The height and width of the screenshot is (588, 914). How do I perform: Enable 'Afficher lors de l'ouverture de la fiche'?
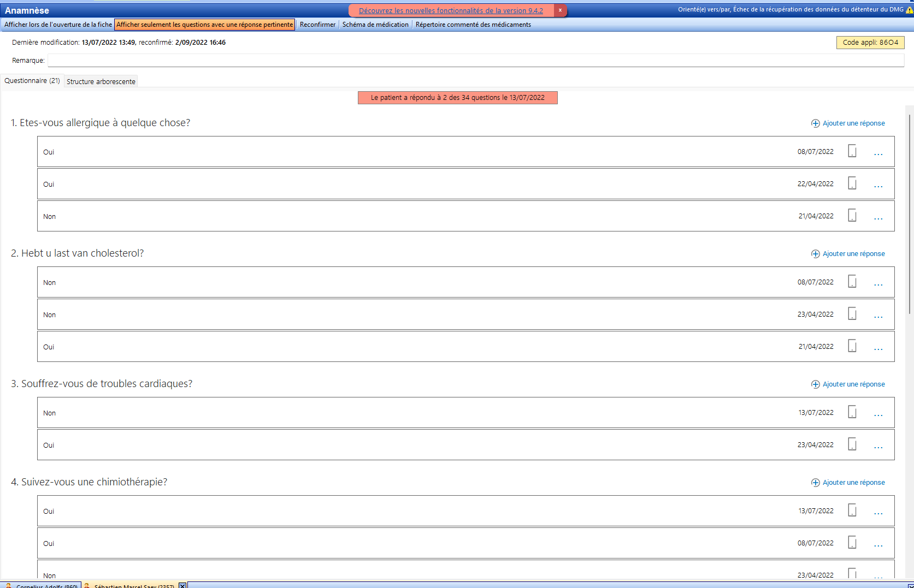tap(57, 24)
